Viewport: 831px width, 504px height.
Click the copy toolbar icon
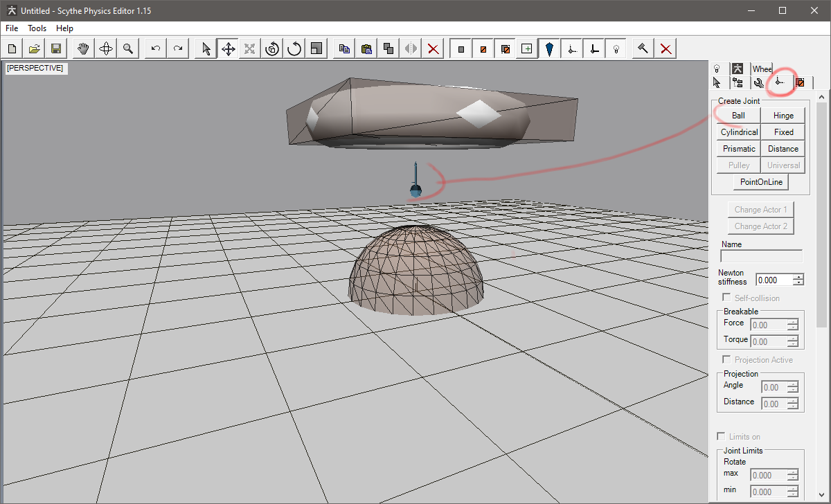click(344, 48)
